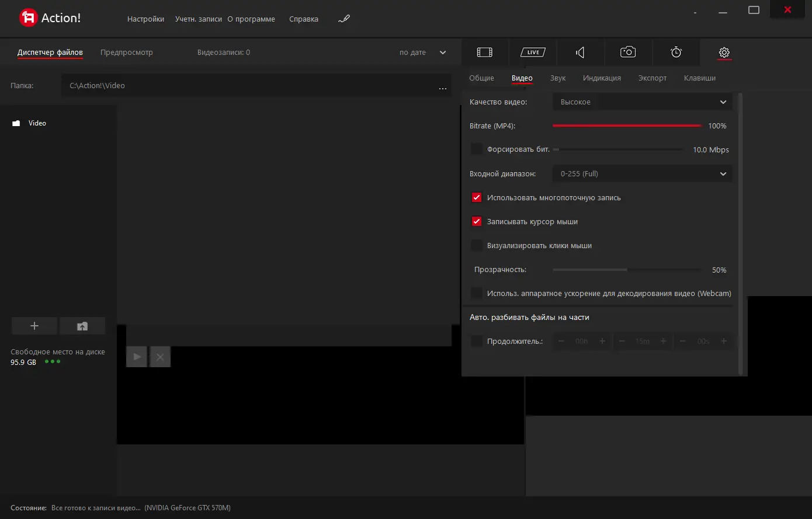Switch to video recording mode film icon
The height and width of the screenshot is (519, 812).
click(x=485, y=53)
